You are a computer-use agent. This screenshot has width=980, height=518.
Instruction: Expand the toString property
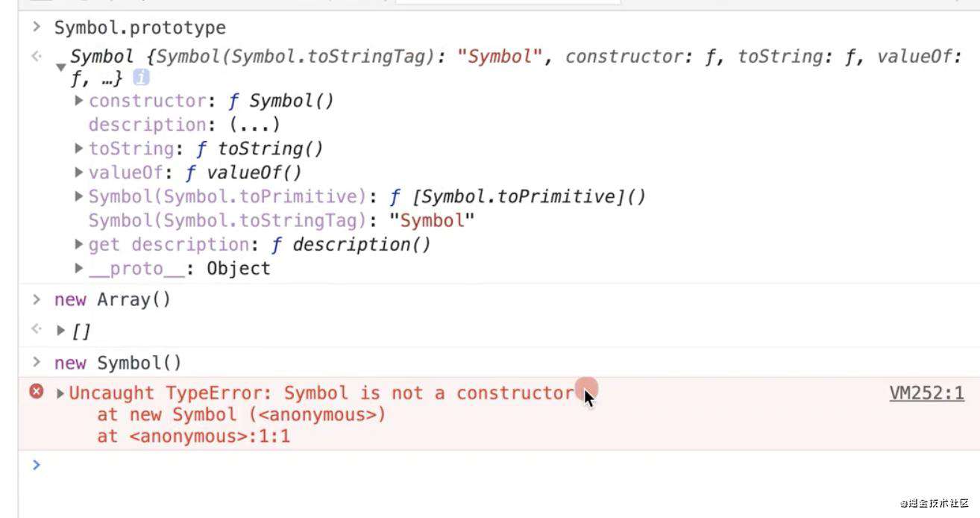pyautogui.click(x=79, y=149)
